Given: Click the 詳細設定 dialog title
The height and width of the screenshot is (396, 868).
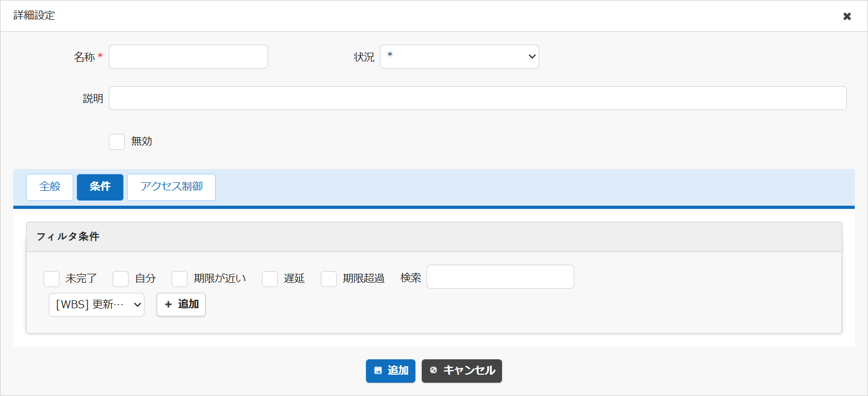Looking at the screenshot, I should (x=35, y=15).
